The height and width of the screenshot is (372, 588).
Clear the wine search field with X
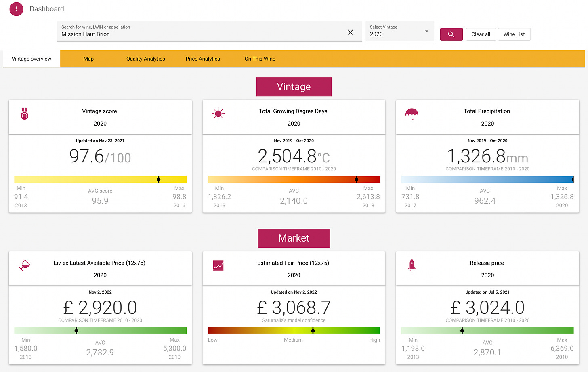[x=350, y=32]
